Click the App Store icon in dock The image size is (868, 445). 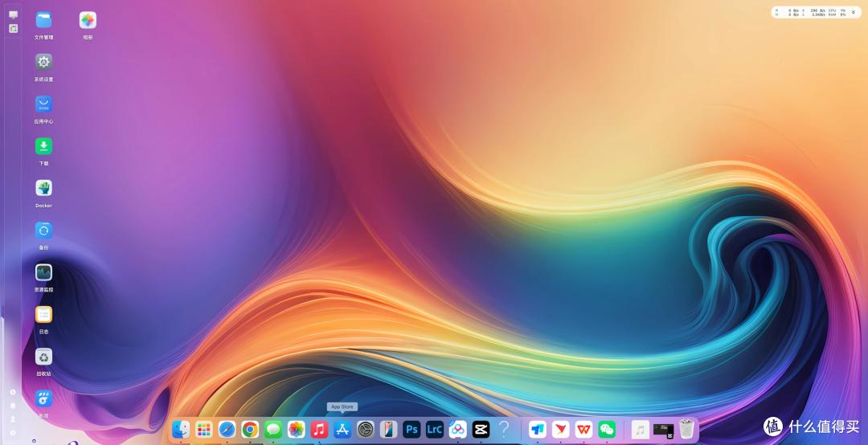tap(342, 430)
